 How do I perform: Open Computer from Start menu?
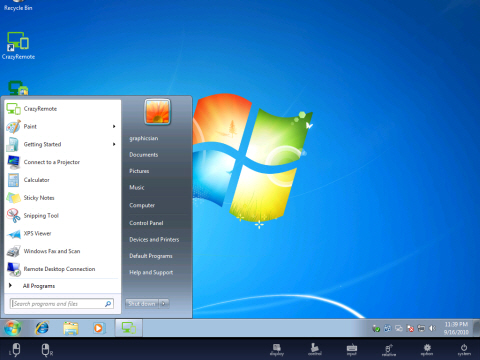point(142,205)
